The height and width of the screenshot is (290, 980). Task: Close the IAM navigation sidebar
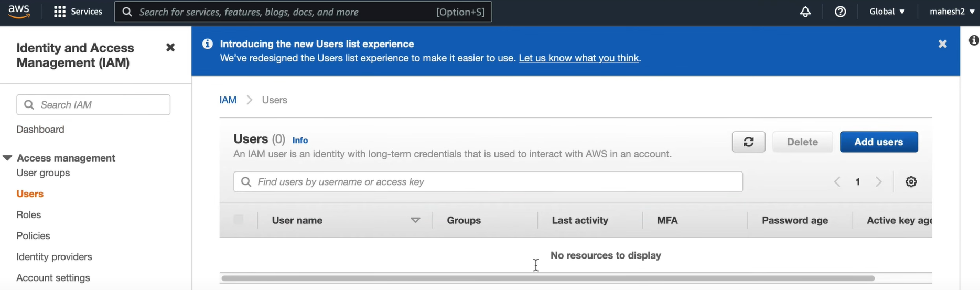click(x=170, y=48)
